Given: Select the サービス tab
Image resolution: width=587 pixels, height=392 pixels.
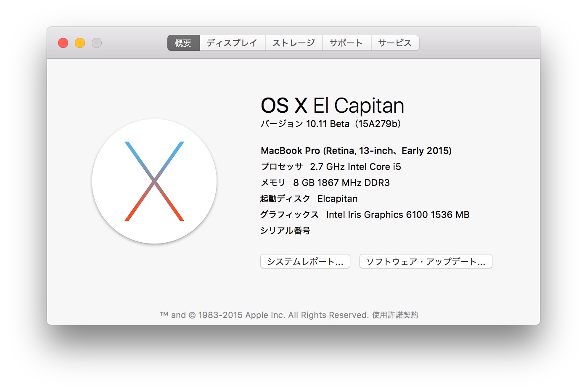Looking at the screenshot, I should [395, 43].
